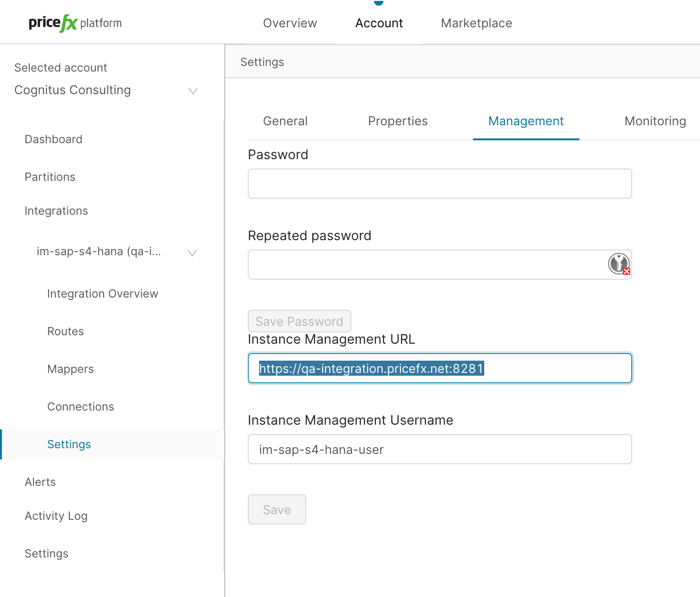Open the Activity Log page
Viewport: 700px width, 597px height.
(56, 516)
